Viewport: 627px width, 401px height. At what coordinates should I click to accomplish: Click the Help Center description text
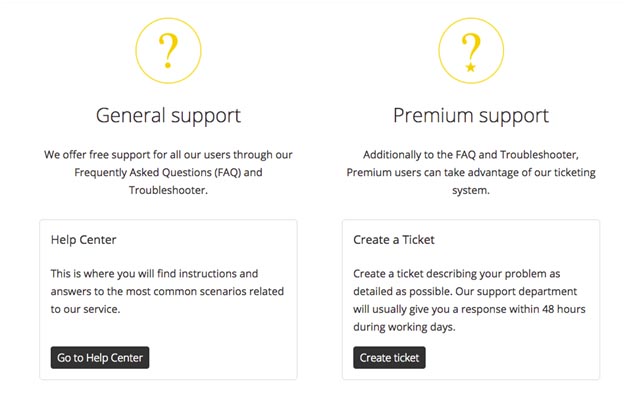click(x=167, y=291)
